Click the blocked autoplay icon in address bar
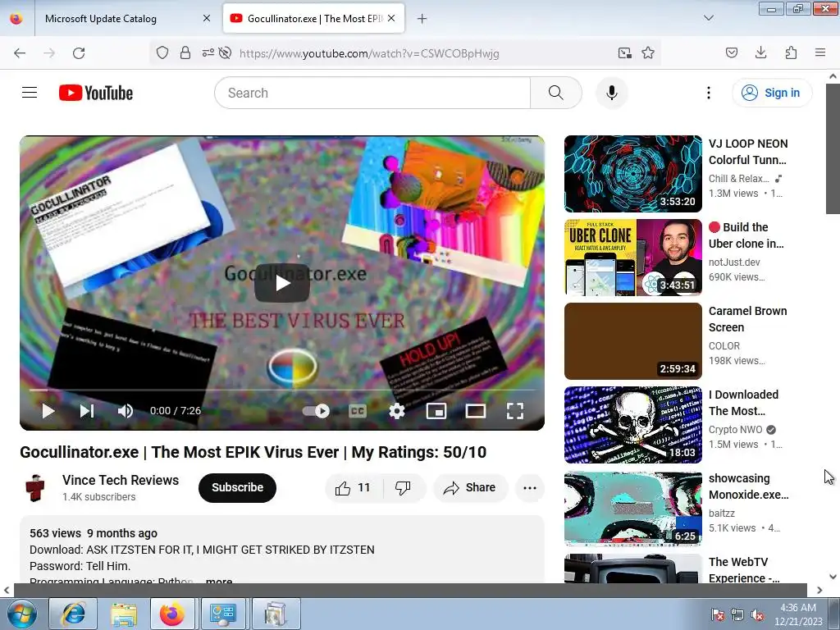This screenshot has width=840, height=630. click(x=226, y=53)
